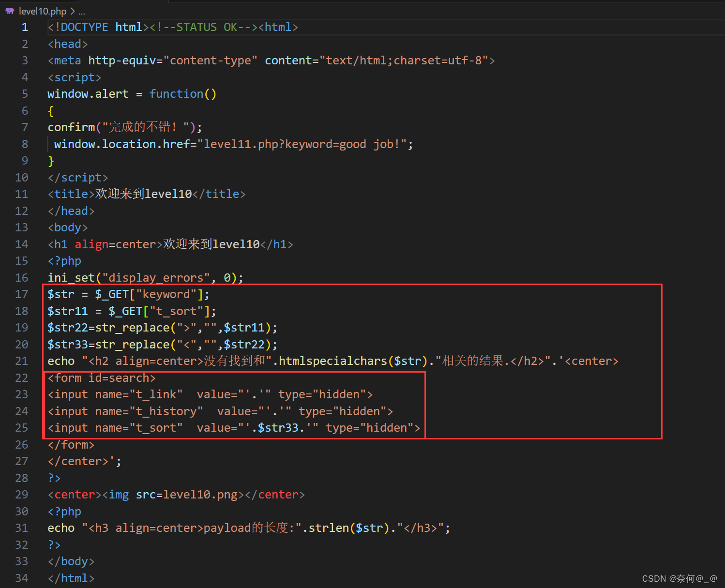Click the opening body tag on line 13
This screenshot has width=725, height=588.
68,227
